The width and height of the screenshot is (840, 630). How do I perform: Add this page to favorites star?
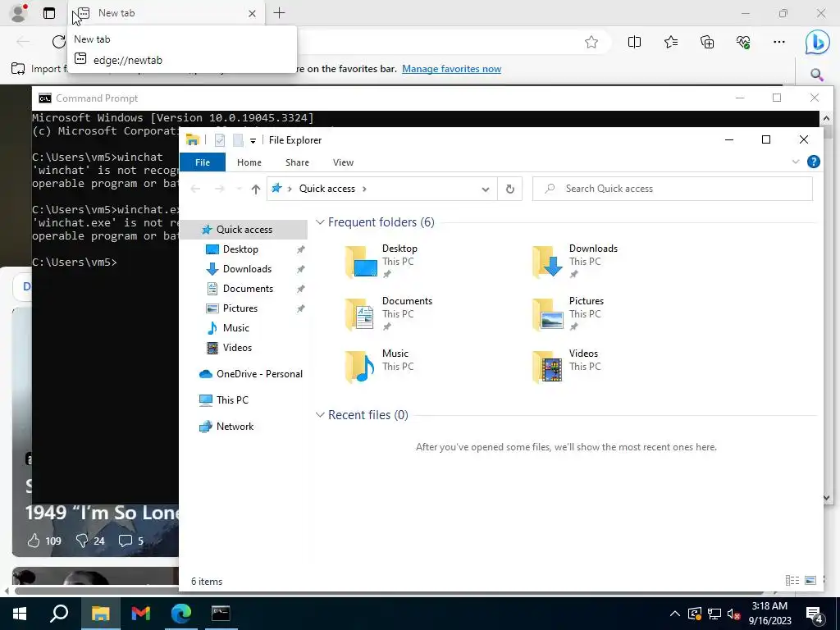tap(591, 42)
